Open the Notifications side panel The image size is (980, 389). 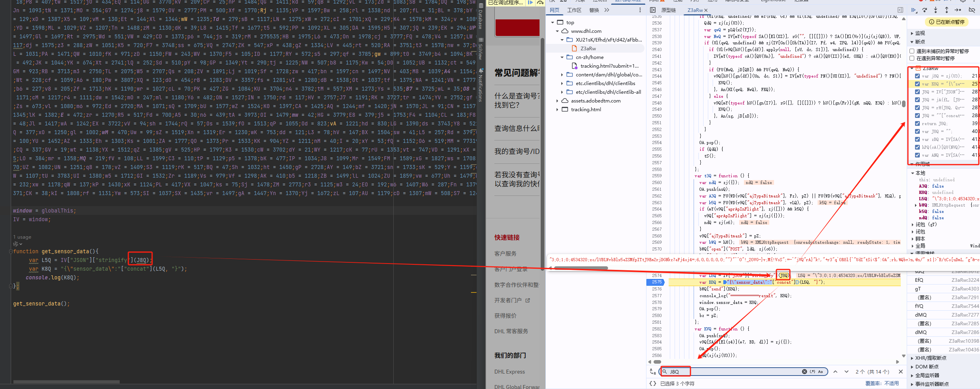pyautogui.click(x=481, y=85)
